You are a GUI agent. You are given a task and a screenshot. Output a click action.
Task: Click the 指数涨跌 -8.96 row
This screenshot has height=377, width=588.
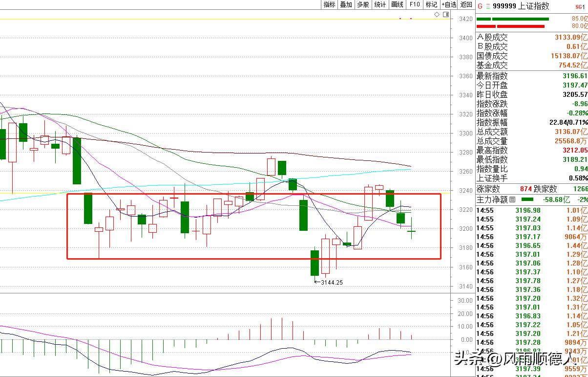[x=531, y=104]
